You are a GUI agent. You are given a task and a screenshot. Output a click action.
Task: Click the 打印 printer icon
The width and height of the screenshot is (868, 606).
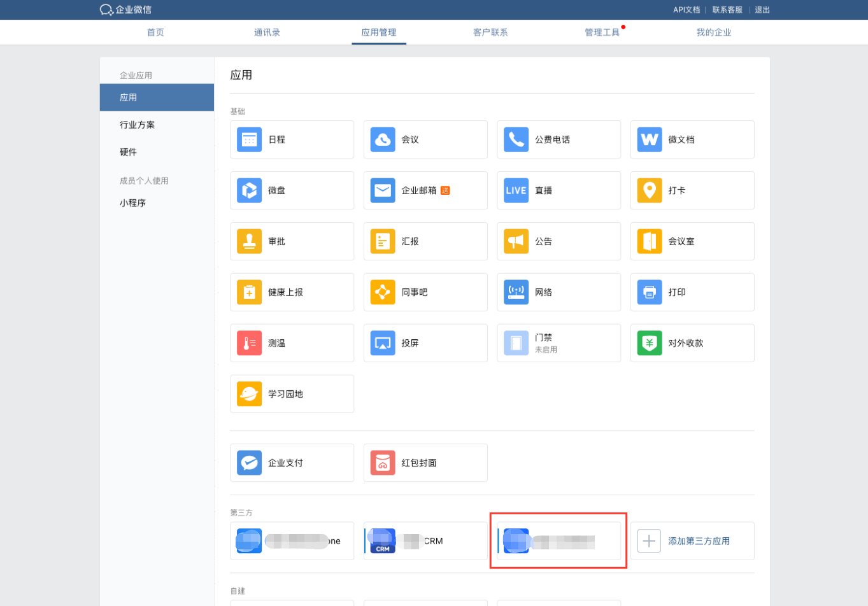pyautogui.click(x=650, y=292)
